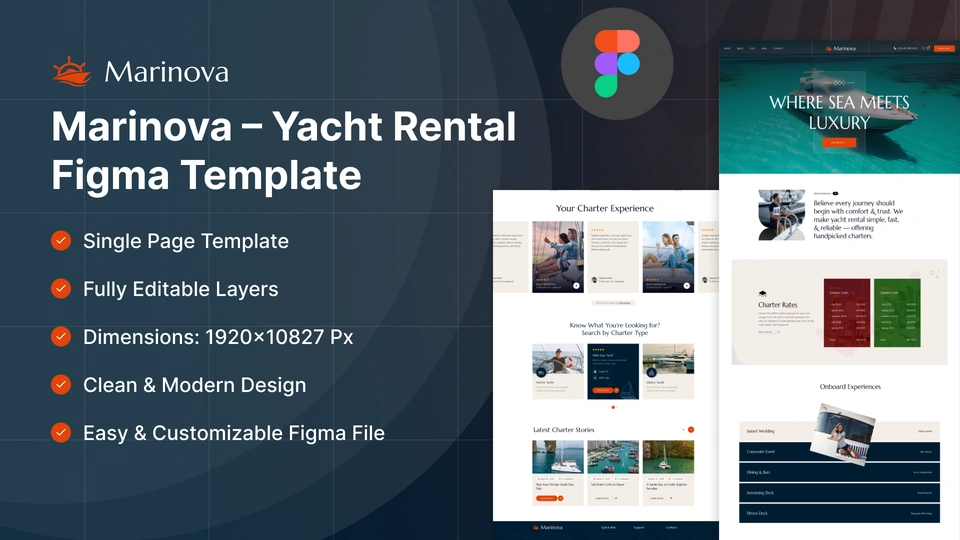Click the search icon in the website preview header
Image resolution: width=960 pixels, height=540 pixels.
tap(923, 48)
